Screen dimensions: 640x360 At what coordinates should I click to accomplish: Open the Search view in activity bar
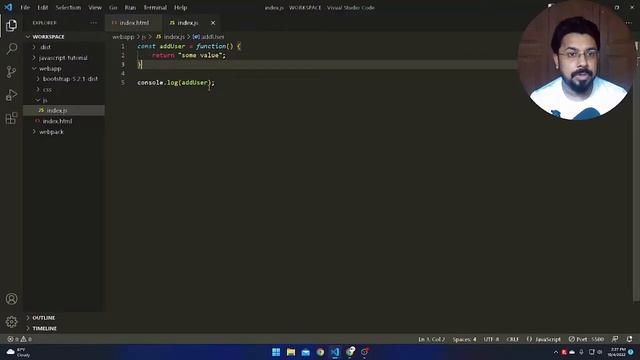[x=11, y=49]
